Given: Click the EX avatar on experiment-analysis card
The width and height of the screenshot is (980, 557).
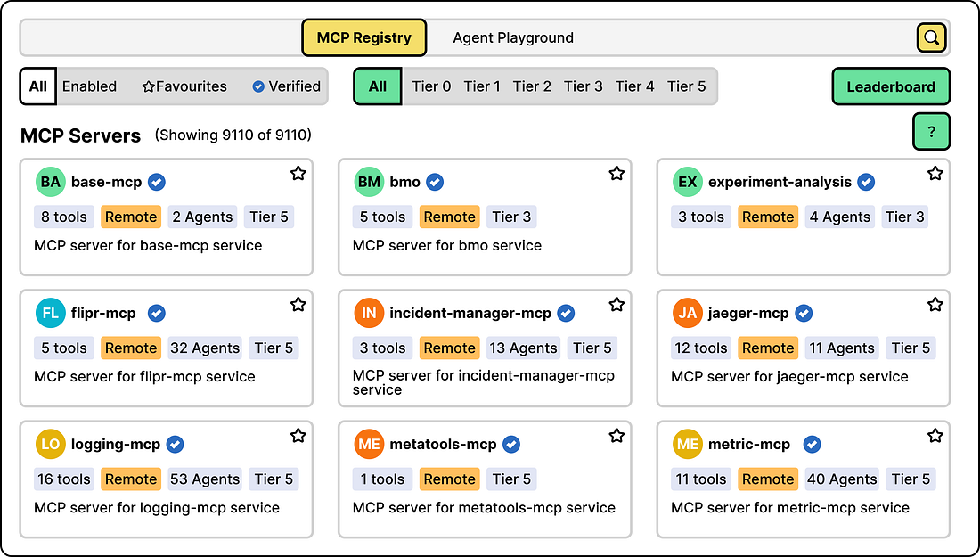Looking at the screenshot, I should [688, 182].
